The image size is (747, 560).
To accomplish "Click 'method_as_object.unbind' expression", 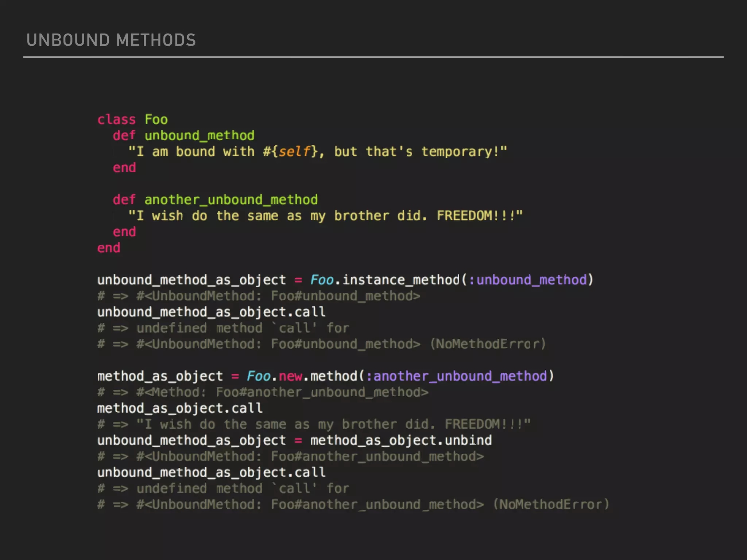I will (x=401, y=440).
